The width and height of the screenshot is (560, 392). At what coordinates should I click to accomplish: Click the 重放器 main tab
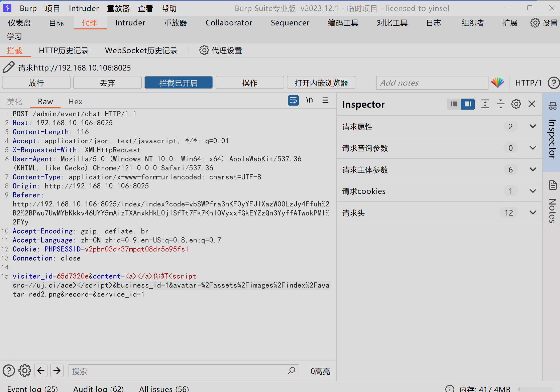[176, 23]
